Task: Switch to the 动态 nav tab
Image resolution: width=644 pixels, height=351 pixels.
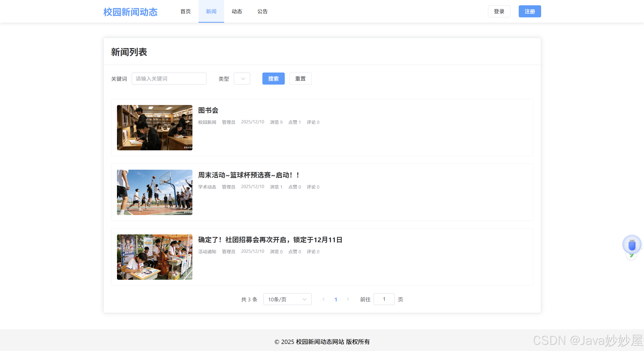Action: [237, 11]
